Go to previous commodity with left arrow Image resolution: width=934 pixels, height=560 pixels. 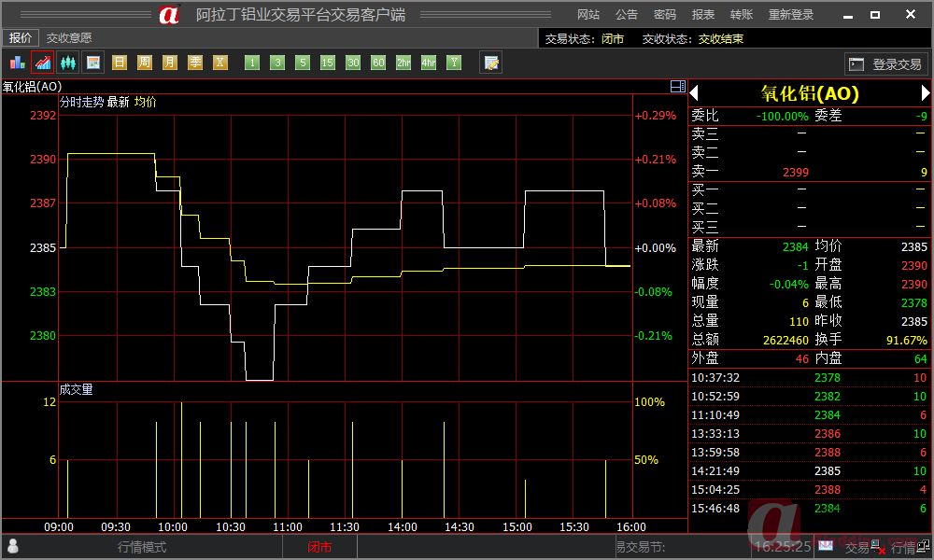click(x=693, y=92)
